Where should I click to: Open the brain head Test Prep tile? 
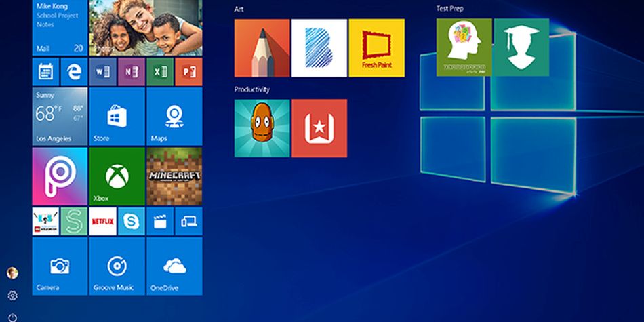coord(464,47)
